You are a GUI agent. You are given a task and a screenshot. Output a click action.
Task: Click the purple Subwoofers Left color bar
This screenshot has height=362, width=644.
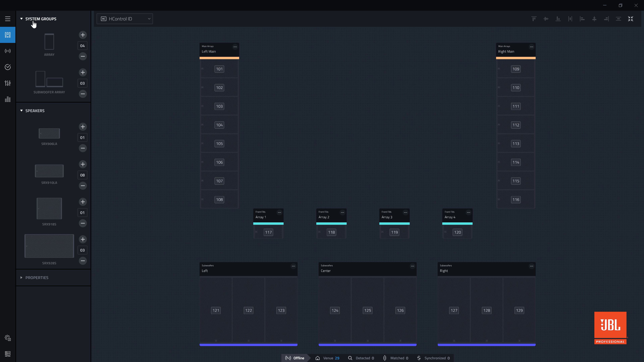tap(249, 345)
